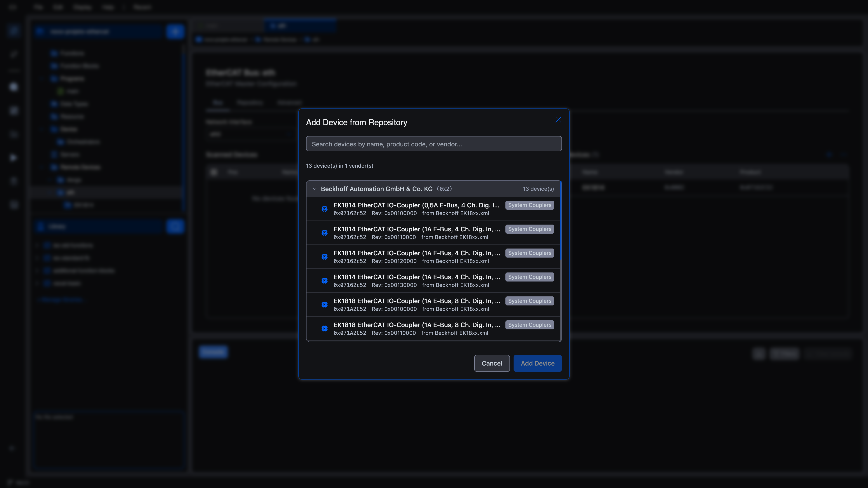Click the device search input field
Image resolution: width=868 pixels, height=488 pixels.
coord(434,144)
